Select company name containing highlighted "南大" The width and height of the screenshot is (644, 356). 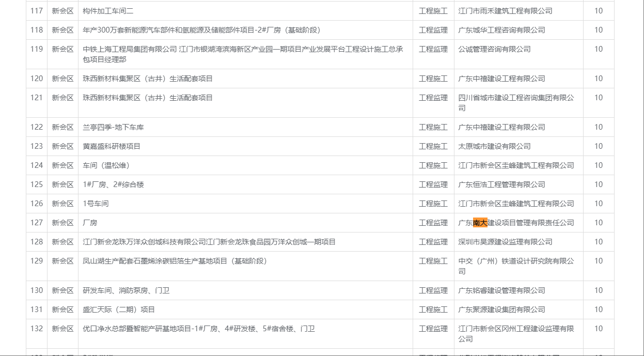(516, 223)
